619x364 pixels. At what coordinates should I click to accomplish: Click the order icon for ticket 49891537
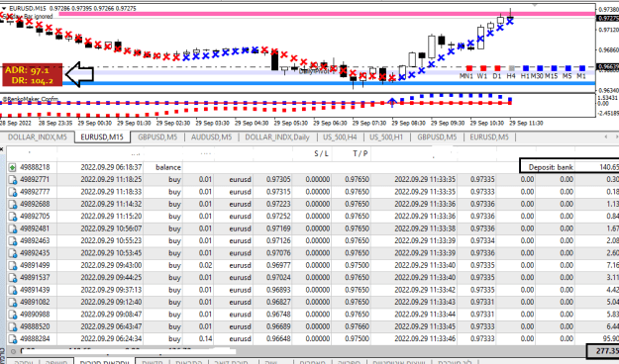point(12,278)
